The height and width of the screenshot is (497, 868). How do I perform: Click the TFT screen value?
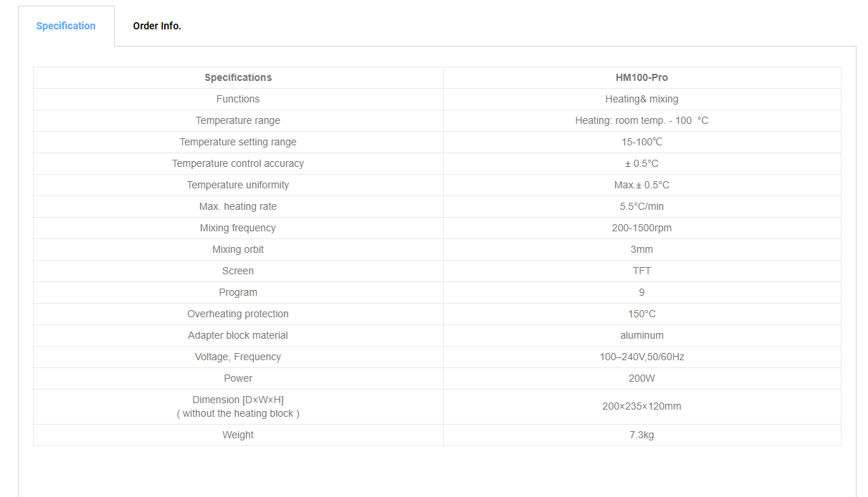pos(642,271)
